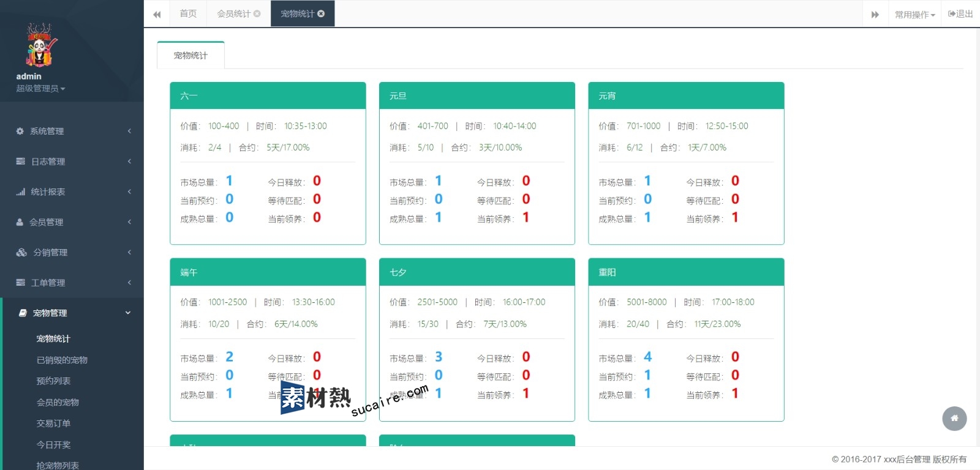Open 会员管理 in the sidebar
This screenshot has width=980, height=470.
pyautogui.click(x=72, y=222)
